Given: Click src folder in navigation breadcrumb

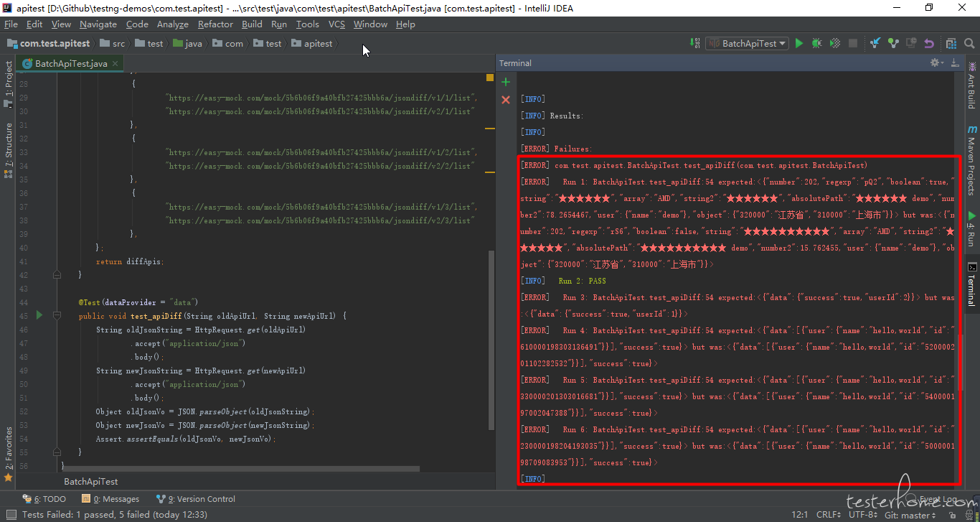Looking at the screenshot, I should click(113, 43).
